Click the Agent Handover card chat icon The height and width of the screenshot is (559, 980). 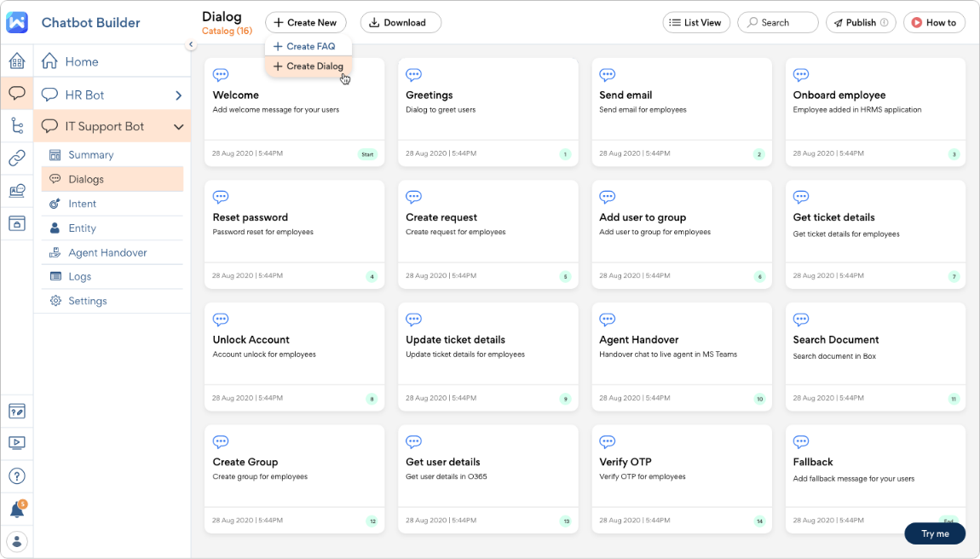coord(608,320)
